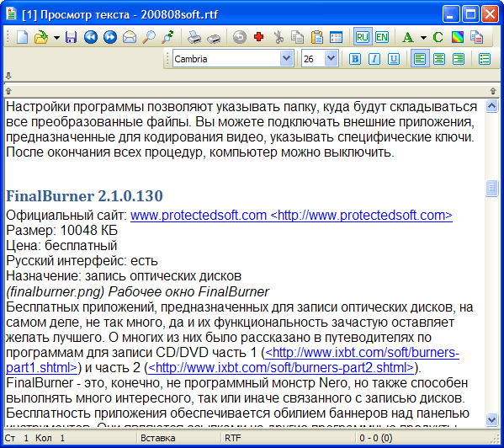Click the RTF format indicator in status bar
The image size is (504, 448).
[x=233, y=438]
